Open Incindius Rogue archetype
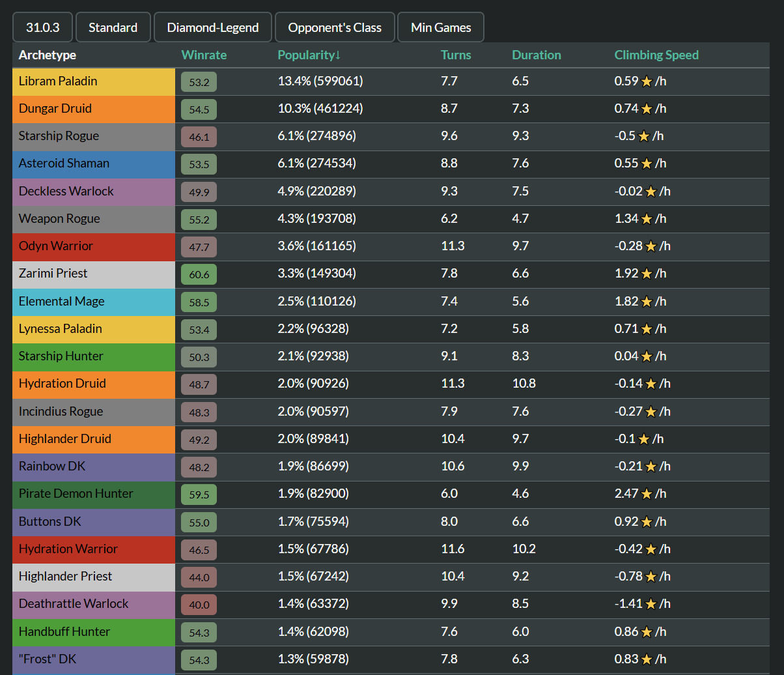The width and height of the screenshot is (784, 675). coord(94,412)
